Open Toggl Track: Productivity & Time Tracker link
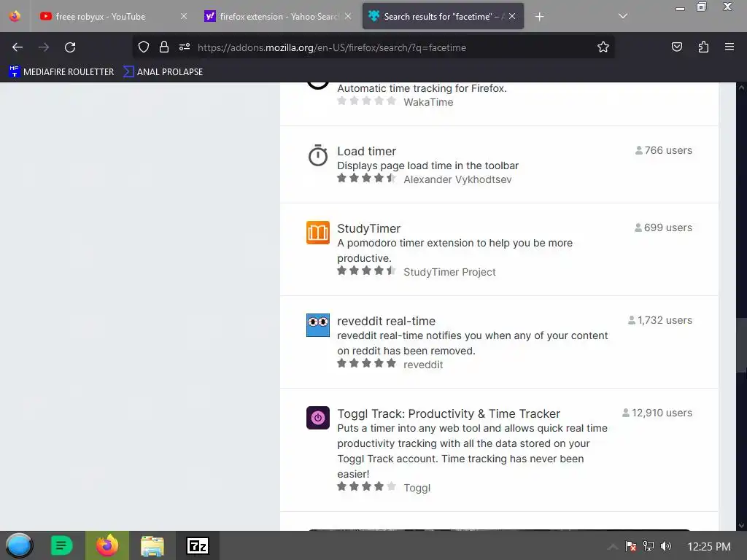Viewport: 747px width, 560px height. click(449, 413)
